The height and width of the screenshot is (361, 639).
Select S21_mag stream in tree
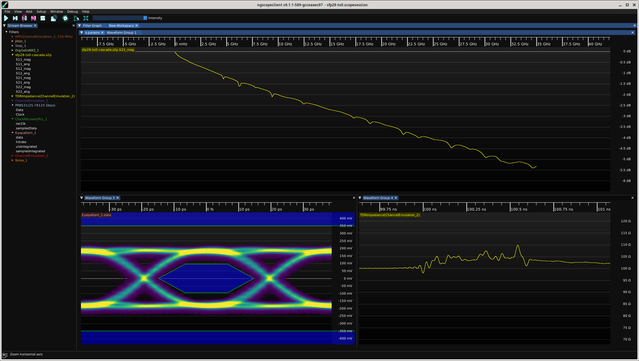23,78
